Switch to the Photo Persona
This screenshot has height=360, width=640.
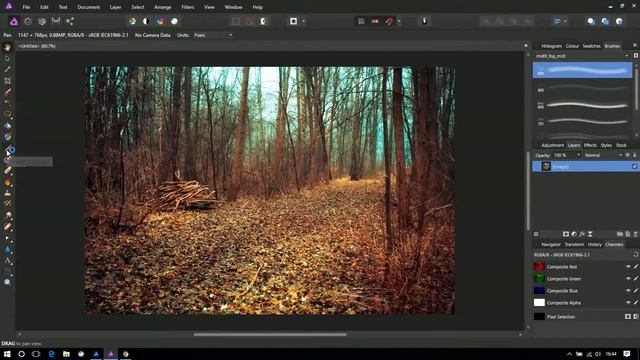pyautogui.click(x=14, y=21)
